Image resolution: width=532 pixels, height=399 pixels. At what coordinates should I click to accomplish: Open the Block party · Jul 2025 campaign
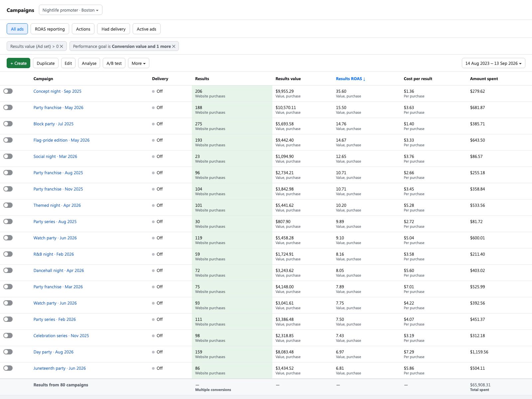click(53, 124)
